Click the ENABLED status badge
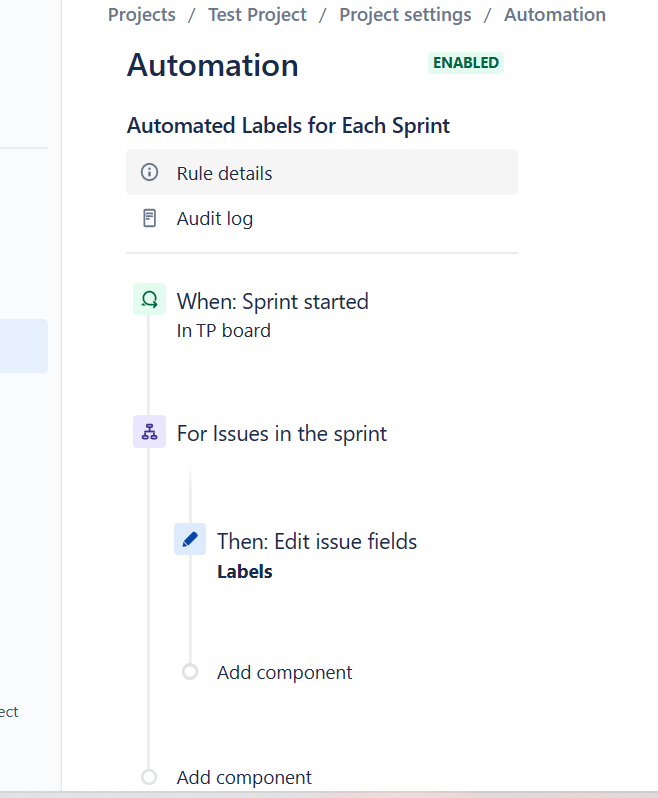The image size is (658, 798). click(466, 63)
